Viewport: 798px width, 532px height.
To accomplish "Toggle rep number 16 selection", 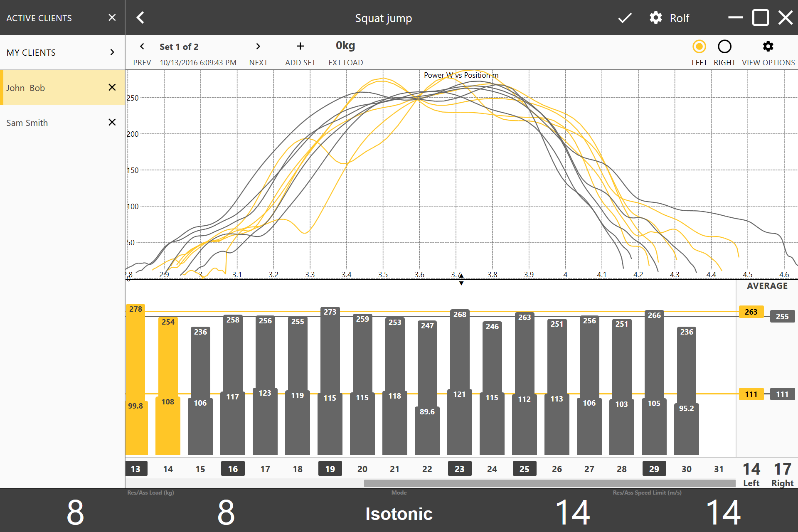I will (233, 469).
